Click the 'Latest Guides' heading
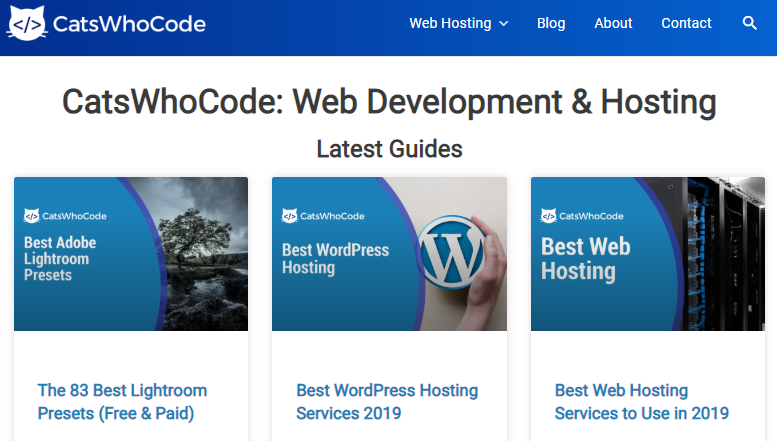The image size is (777, 441). 389,149
